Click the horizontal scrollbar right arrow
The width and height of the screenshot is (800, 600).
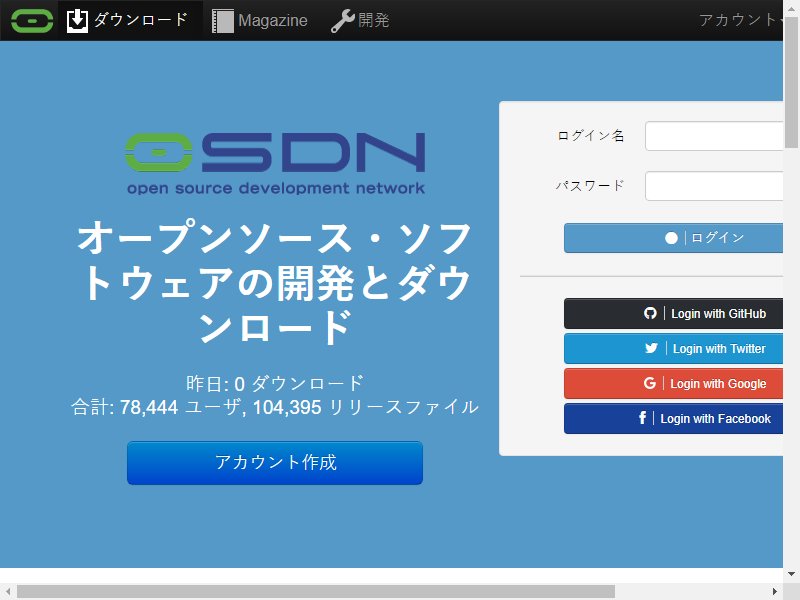pos(775,592)
